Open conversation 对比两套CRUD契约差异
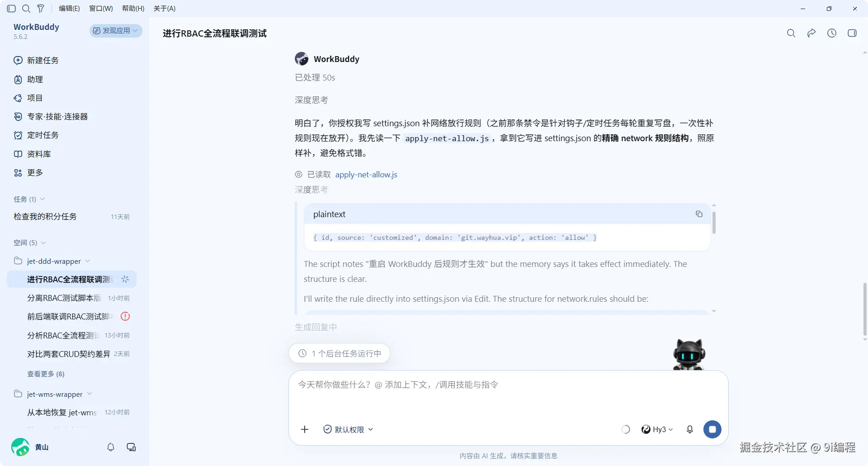 pos(71,354)
